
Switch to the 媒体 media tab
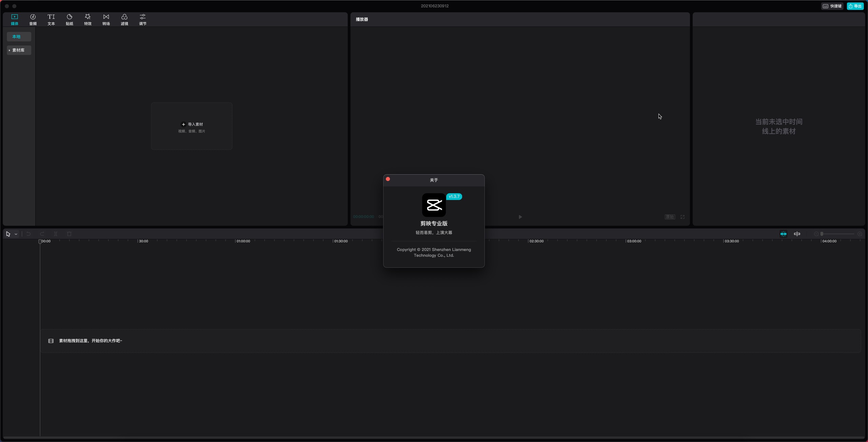click(15, 19)
